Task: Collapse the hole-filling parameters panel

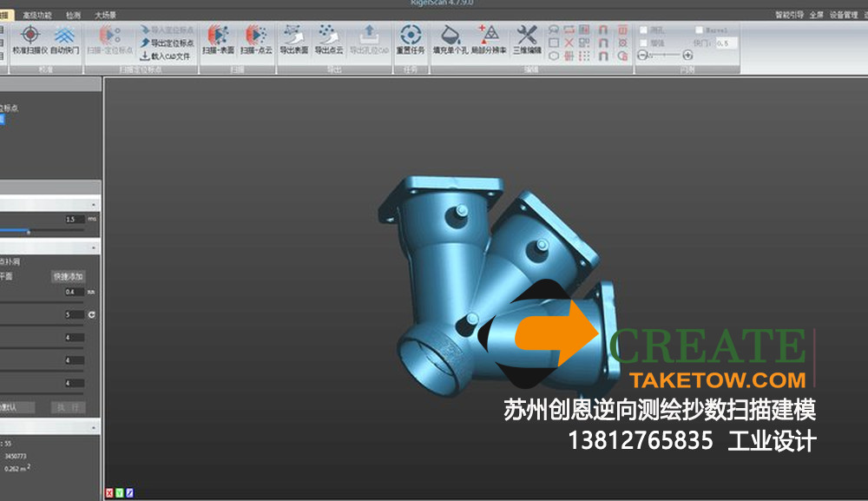Action: click(95, 247)
